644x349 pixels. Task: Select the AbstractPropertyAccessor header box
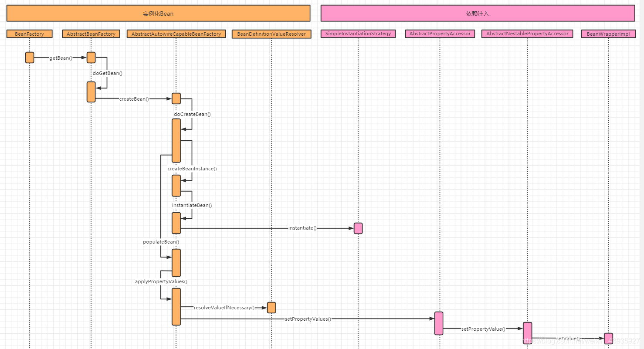pyautogui.click(x=440, y=34)
